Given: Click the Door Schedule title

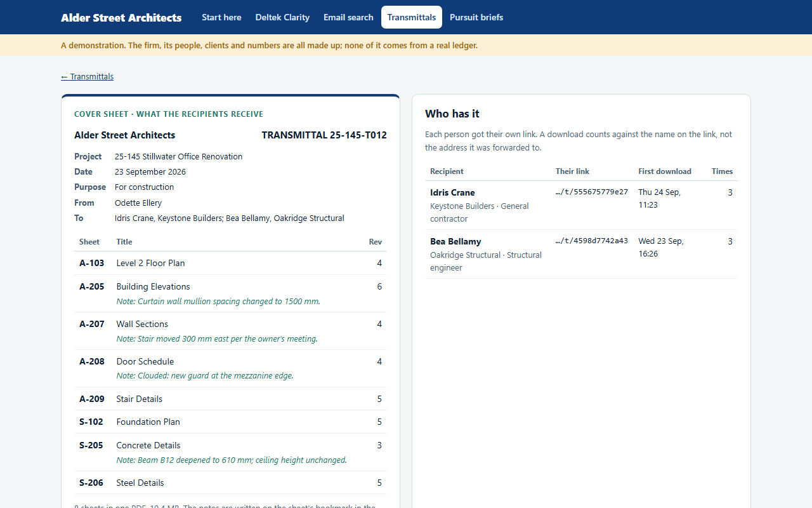Looking at the screenshot, I should pos(145,361).
